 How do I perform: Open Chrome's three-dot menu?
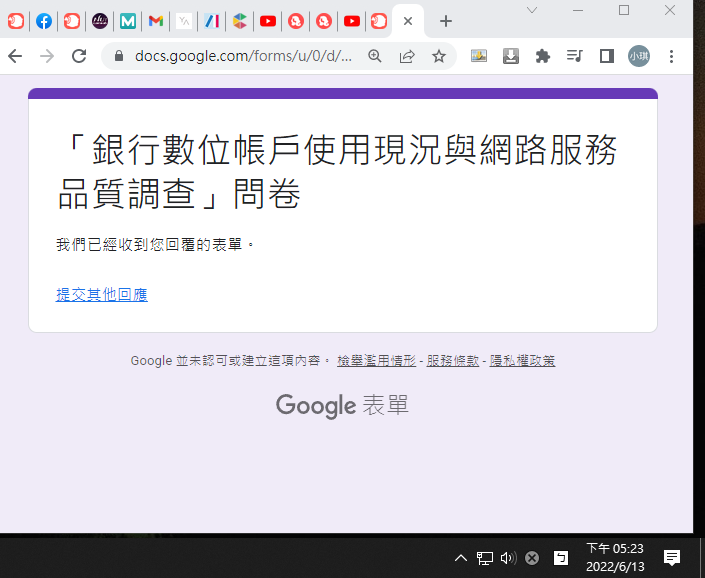tap(671, 56)
